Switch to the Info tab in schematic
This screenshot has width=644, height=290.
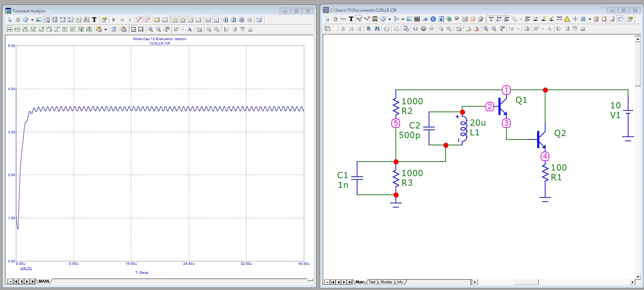[x=400, y=282]
